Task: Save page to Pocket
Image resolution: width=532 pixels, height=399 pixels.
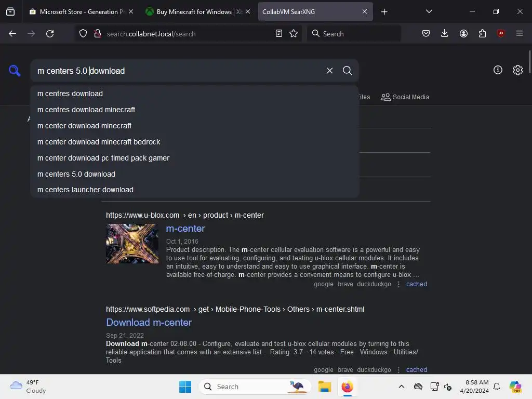Action: pos(426,34)
